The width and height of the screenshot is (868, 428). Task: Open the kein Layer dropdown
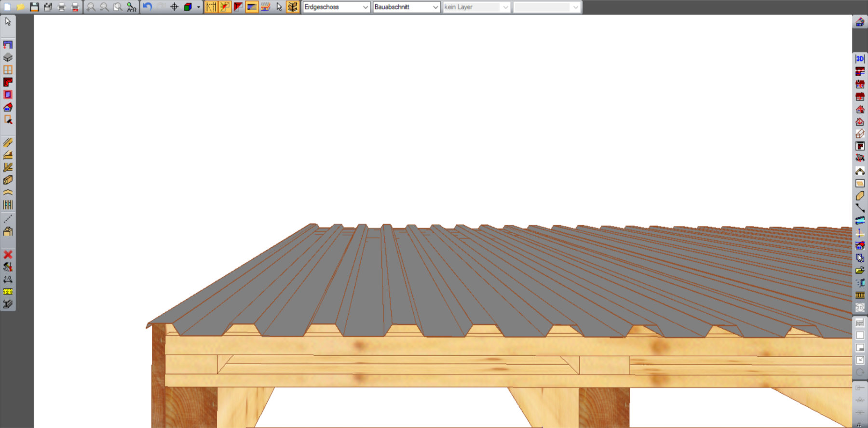pos(476,7)
